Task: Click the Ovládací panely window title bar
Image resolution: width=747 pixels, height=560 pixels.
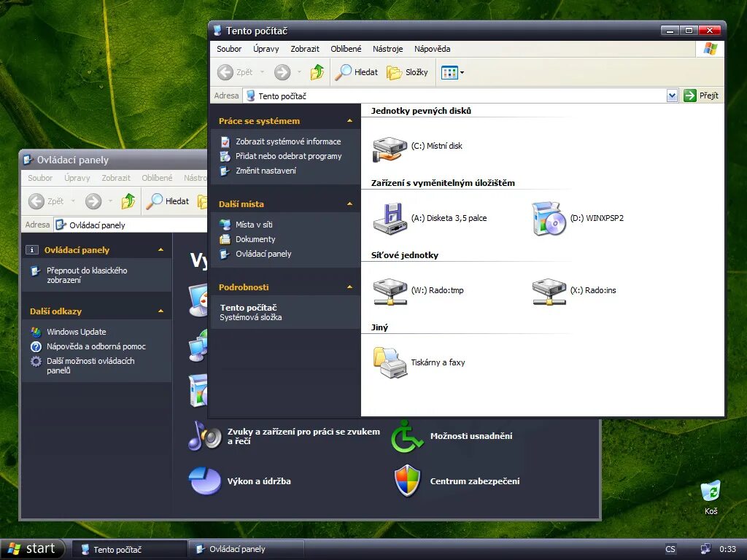Action: [x=115, y=160]
